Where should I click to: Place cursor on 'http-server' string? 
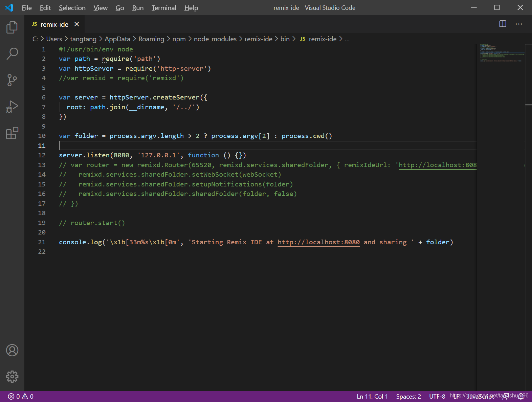(x=182, y=68)
